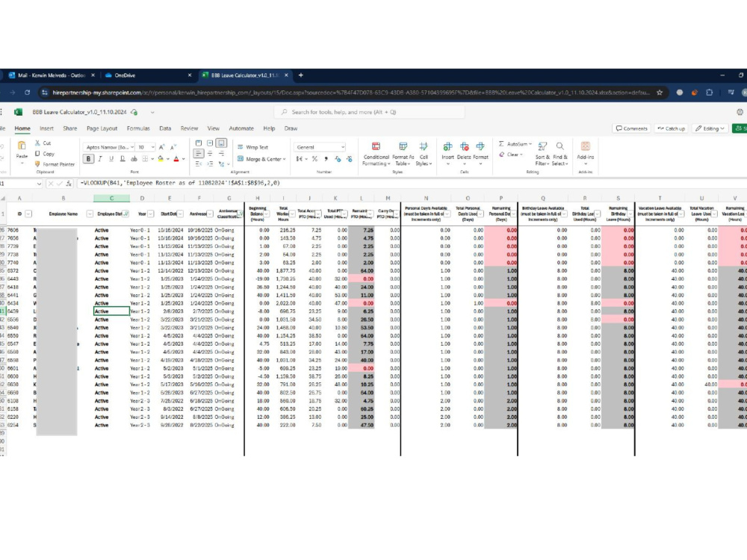The width and height of the screenshot is (747, 560).
Task: Toggle Bold formatting
Action: click(x=88, y=158)
